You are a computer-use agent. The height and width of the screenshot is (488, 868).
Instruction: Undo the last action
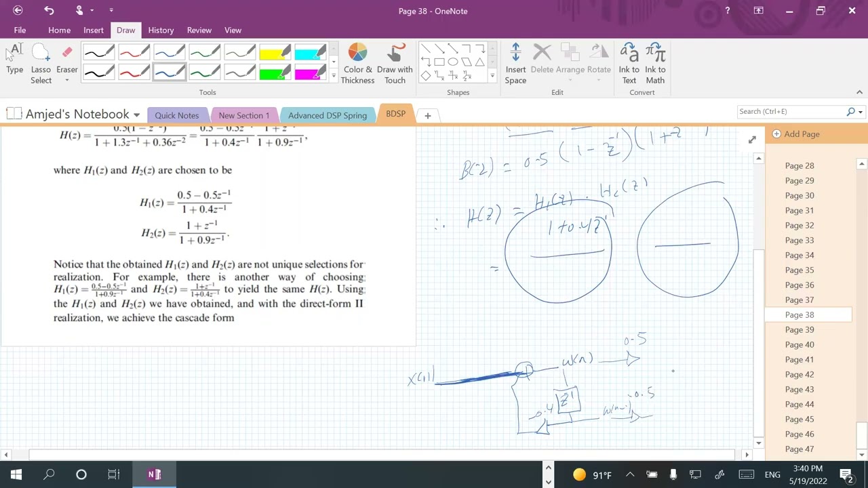pyautogui.click(x=49, y=11)
